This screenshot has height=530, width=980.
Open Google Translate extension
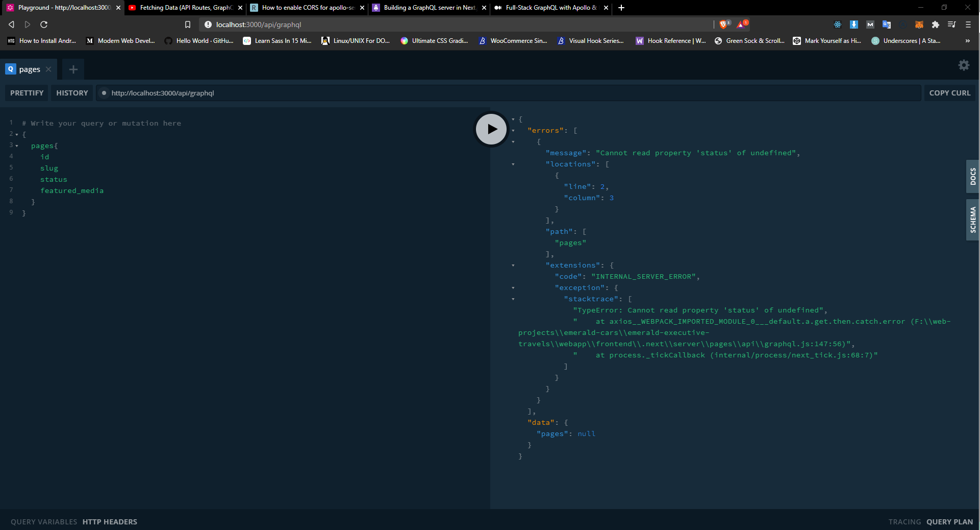click(887, 25)
